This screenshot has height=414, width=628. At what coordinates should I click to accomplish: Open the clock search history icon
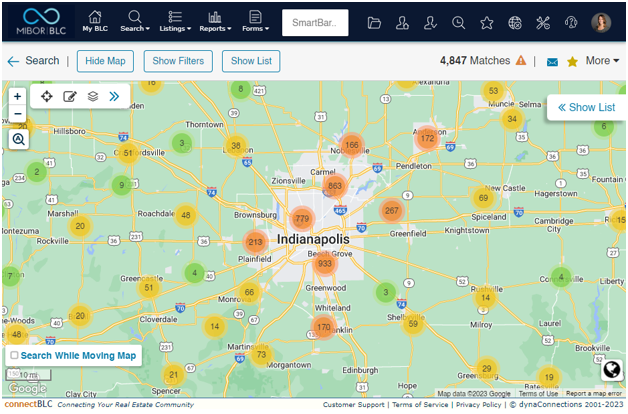[x=458, y=23]
